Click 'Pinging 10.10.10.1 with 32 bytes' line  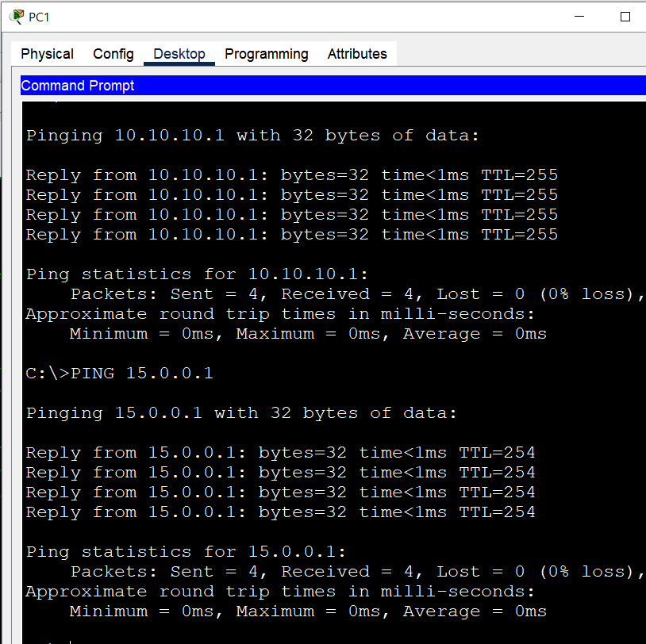[x=252, y=136]
